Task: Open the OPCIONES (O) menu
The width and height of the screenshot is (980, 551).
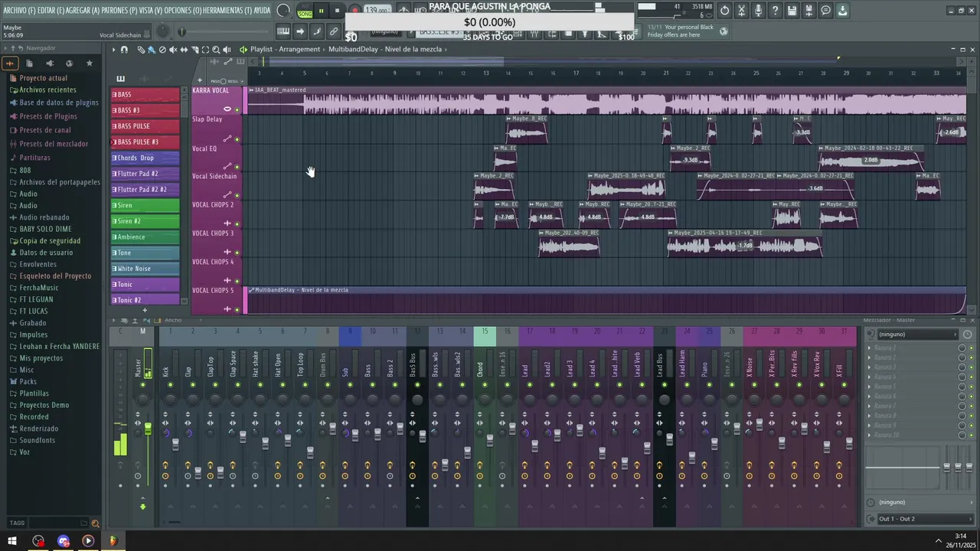Action: pos(183,11)
